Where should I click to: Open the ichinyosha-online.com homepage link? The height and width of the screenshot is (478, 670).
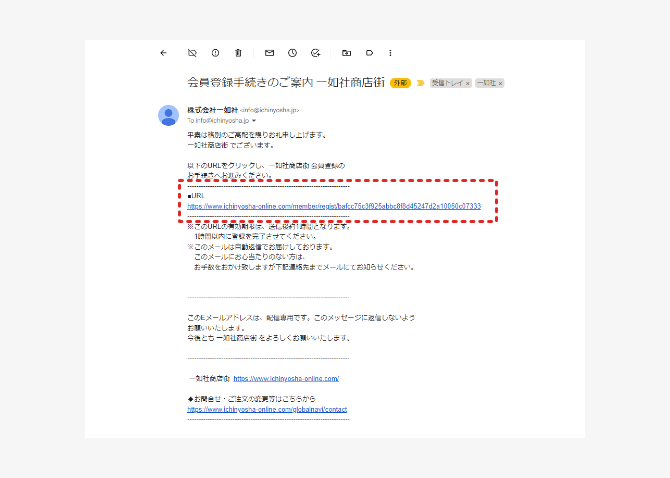(x=286, y=378)
